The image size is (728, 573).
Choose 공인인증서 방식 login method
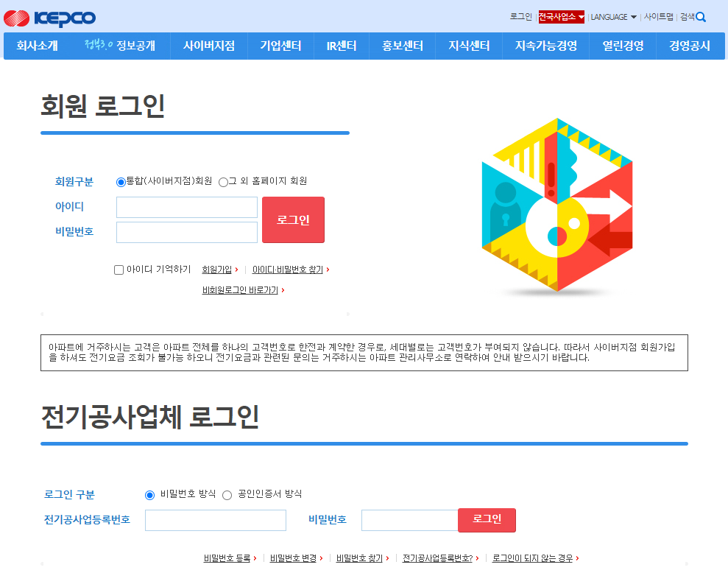click(x=227, y=495)
